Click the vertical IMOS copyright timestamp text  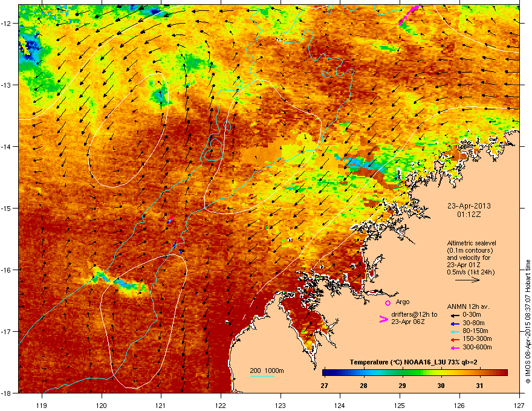(528, 322)
